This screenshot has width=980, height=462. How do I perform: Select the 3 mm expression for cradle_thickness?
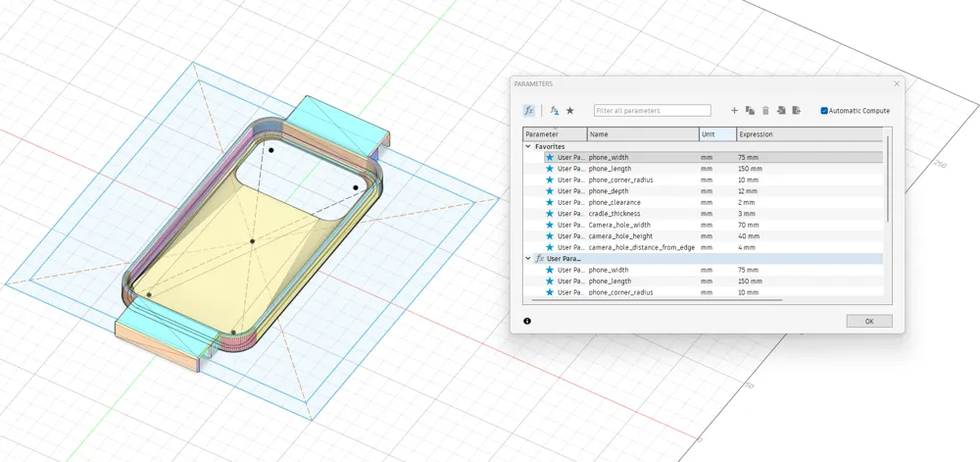[x=746, y=214]
